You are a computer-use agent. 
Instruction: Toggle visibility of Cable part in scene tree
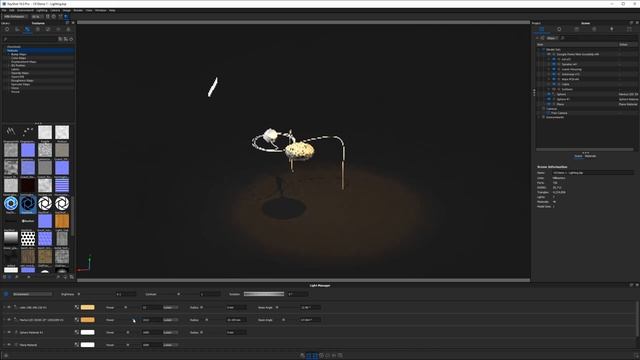[554, 84]
